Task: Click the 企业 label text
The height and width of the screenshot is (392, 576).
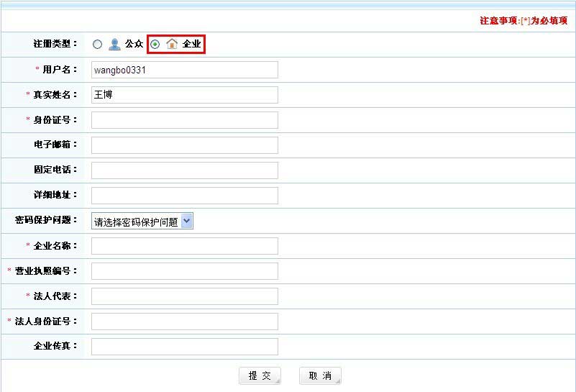Action: pyautogui.click(x=191, y=45)
